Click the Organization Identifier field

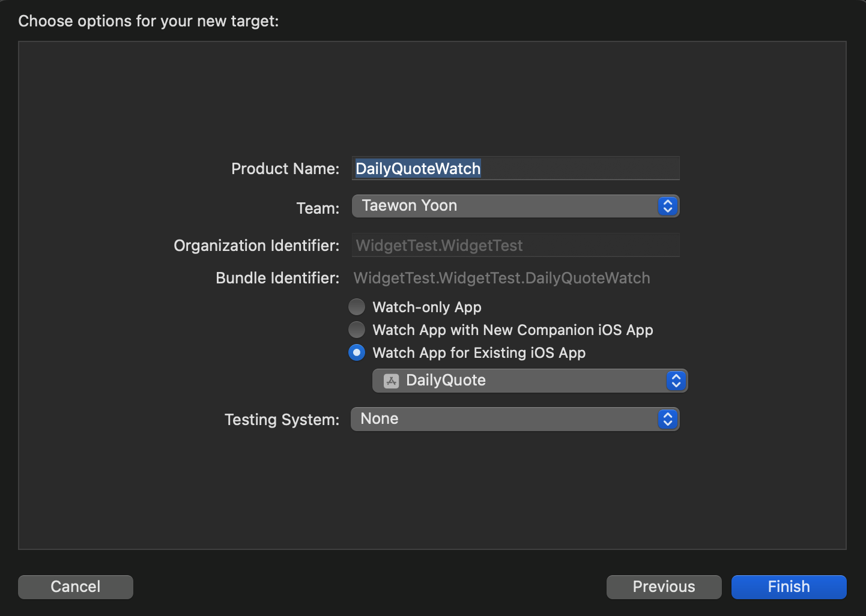[515, 246]
